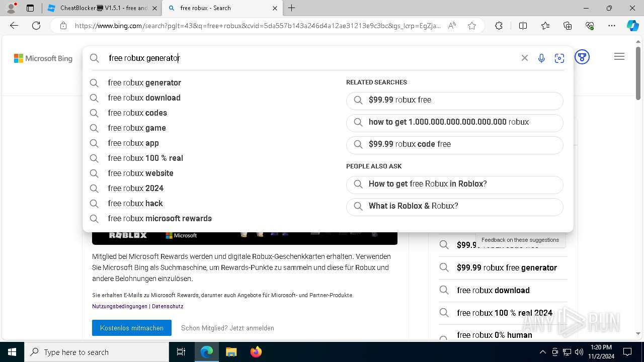The width and height of the screenshot is (644, 362).
Task: Close the CheatBlocker tab
Action: [154, 8]
